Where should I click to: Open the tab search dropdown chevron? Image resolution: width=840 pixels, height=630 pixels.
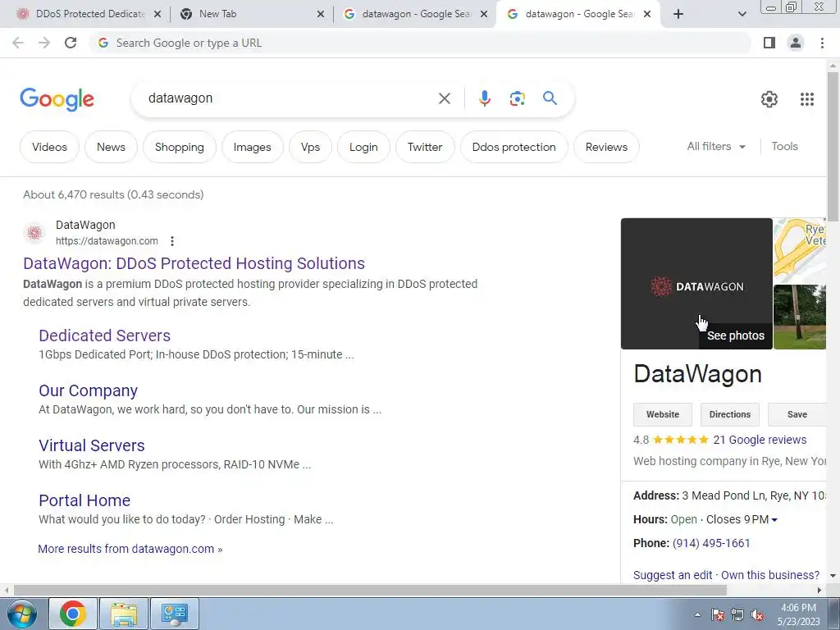pyautogui.click(x=742, y=14)
